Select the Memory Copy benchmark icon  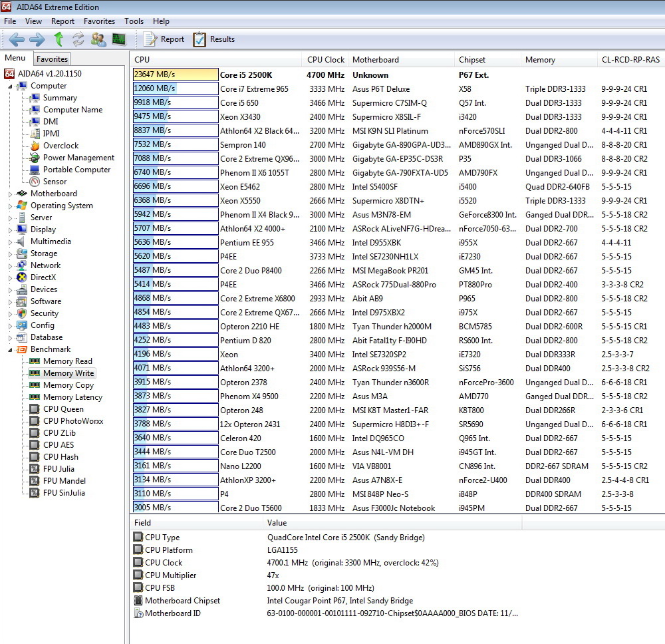pyautogui.click(x=35, y=385)
